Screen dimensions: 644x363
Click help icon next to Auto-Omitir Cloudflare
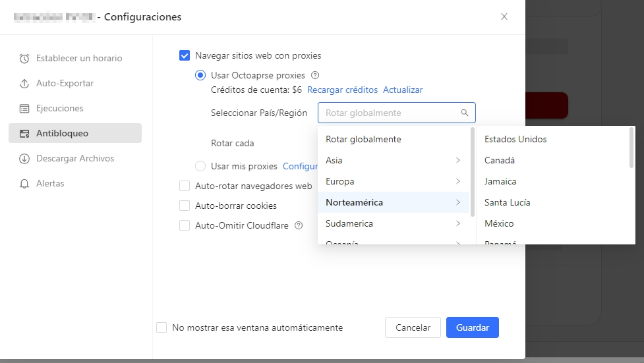click(299, 225)
